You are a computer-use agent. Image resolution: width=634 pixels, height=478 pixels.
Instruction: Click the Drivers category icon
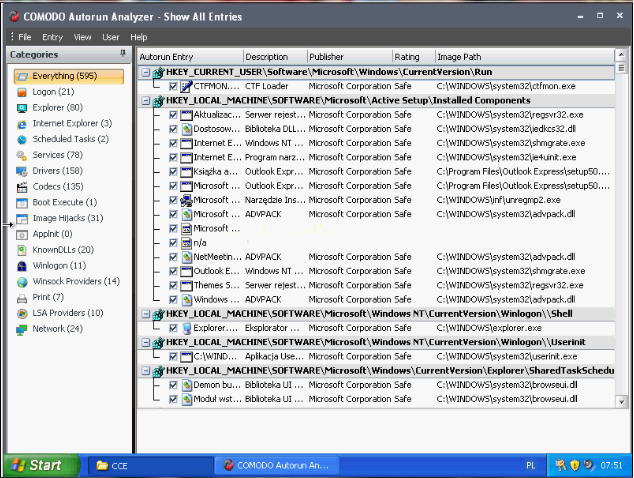[22, 171]
